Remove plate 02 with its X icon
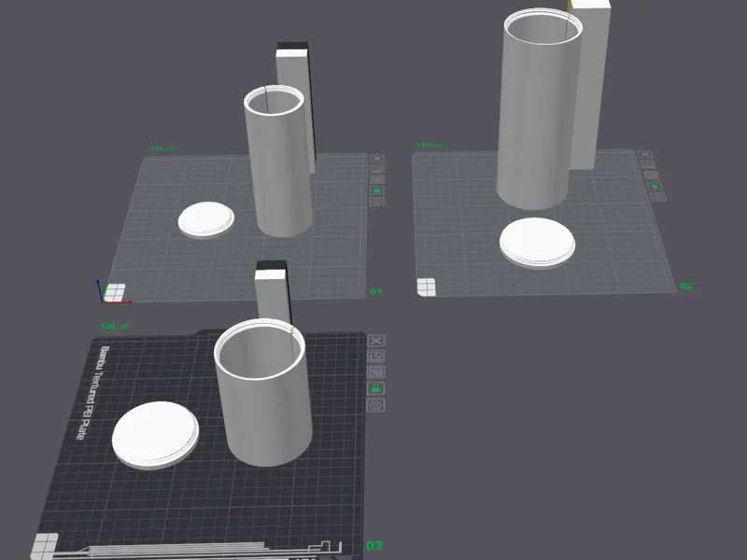The height and width of the screenshot is (560, 747). 644,154
